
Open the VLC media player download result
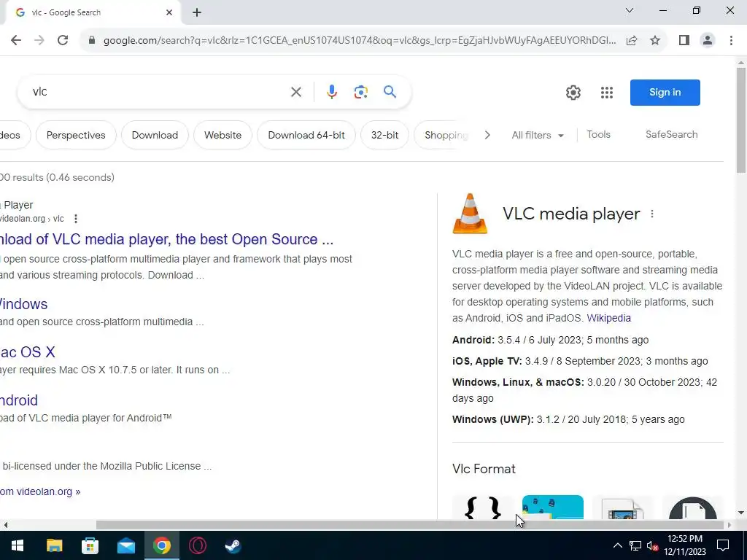(x=166, y=239)
